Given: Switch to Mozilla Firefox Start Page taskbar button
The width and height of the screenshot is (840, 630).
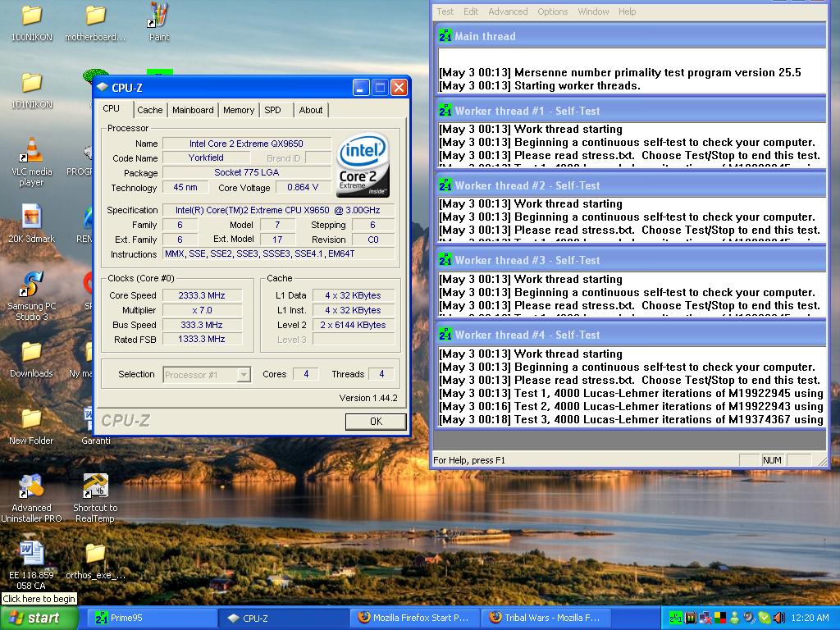Looking at the screenshot, I should coord(416,618).
